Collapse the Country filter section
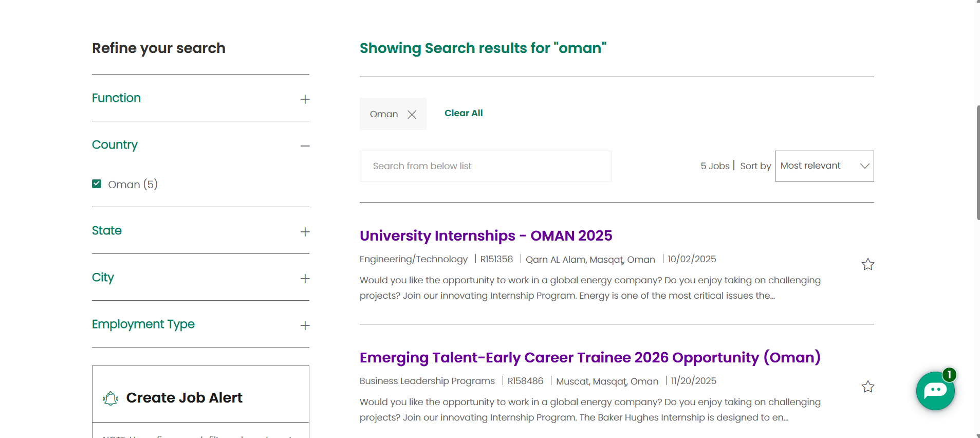 point(305,146)
